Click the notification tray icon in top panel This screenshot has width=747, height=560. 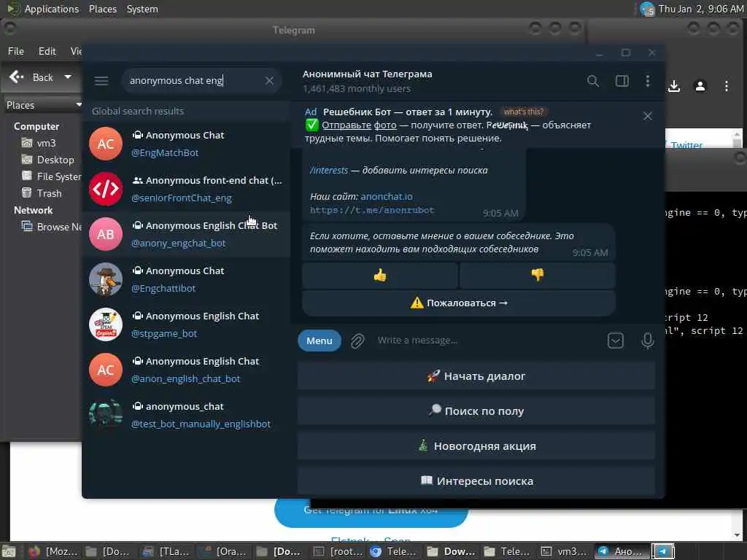pos(647,9)
